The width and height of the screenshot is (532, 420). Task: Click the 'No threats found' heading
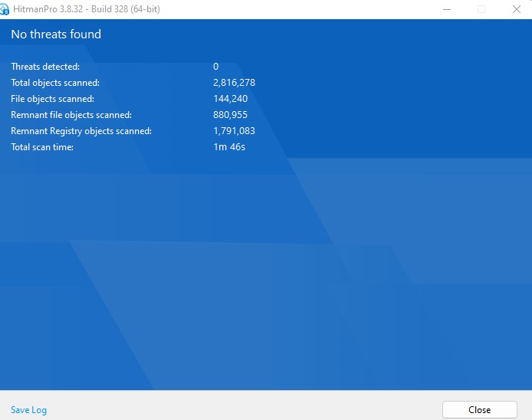(x=56, y=34)
